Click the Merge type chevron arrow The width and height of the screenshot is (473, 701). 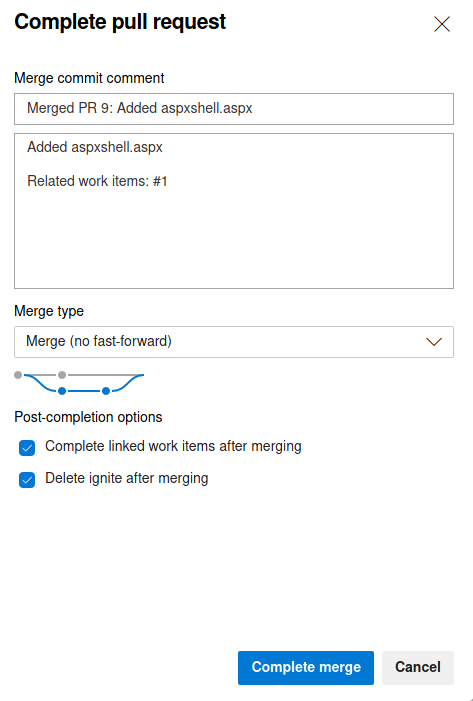[x=434, y=342]
